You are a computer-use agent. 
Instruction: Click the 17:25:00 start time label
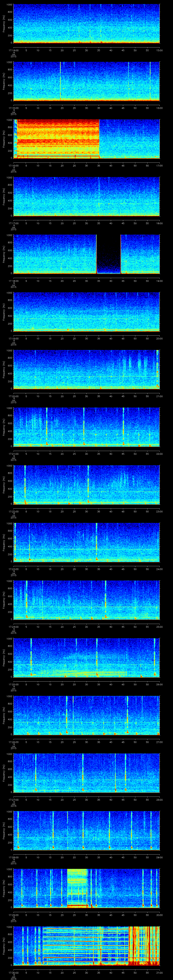point(13,684)
